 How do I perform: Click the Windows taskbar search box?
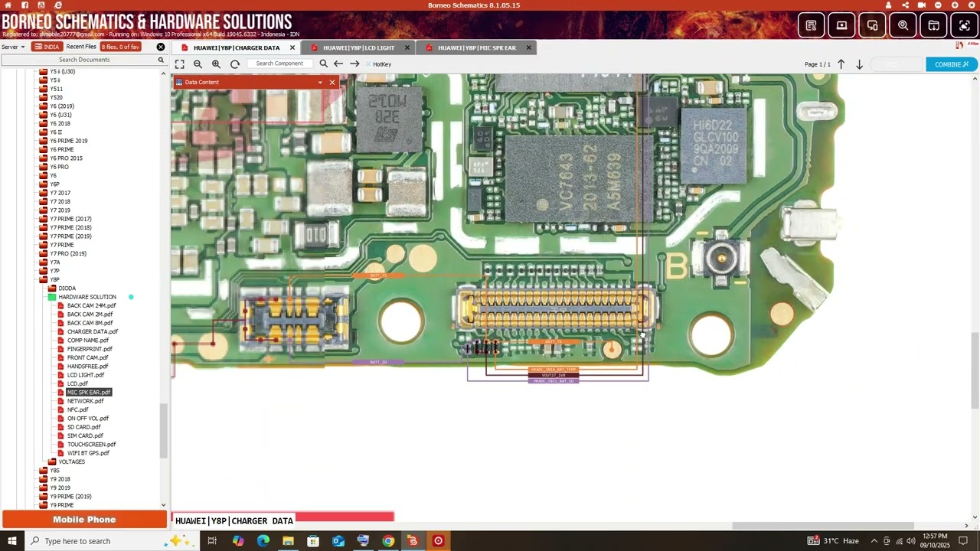click(x=111, y=541)
